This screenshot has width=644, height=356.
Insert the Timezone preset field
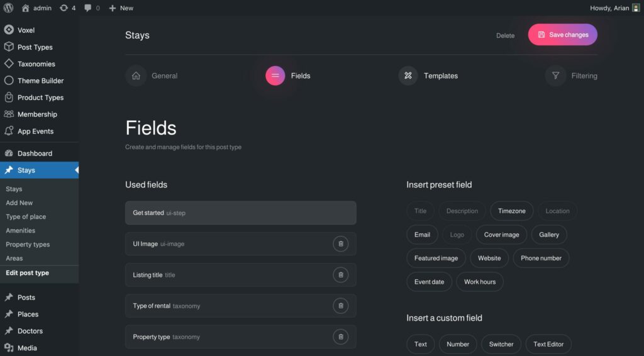click(x=511, y=211)
